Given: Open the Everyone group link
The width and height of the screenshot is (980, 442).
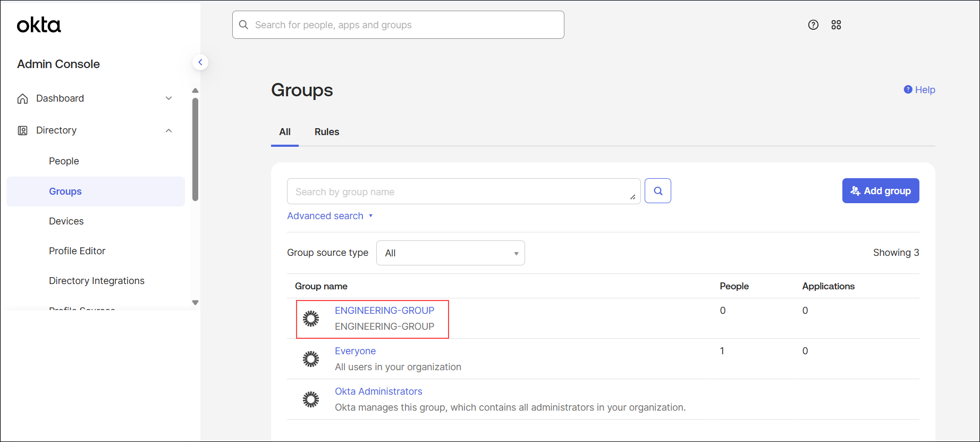Looking at the screenshot, I should pyautogui.click(x=355, y=351).
